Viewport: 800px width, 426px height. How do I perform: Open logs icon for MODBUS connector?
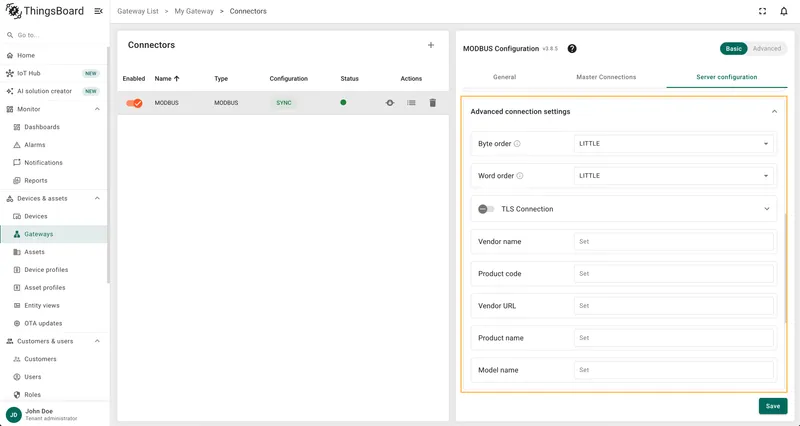coord(411,103)
